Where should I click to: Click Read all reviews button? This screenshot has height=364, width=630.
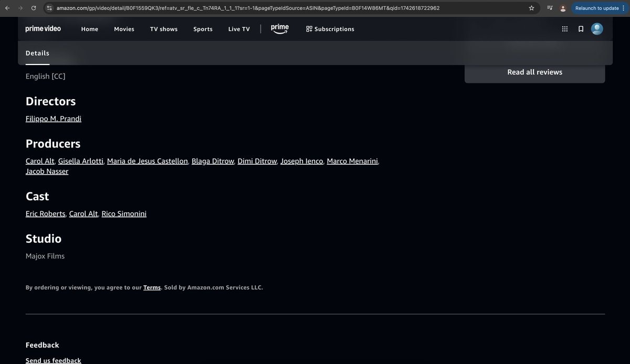tap(534, 72)
